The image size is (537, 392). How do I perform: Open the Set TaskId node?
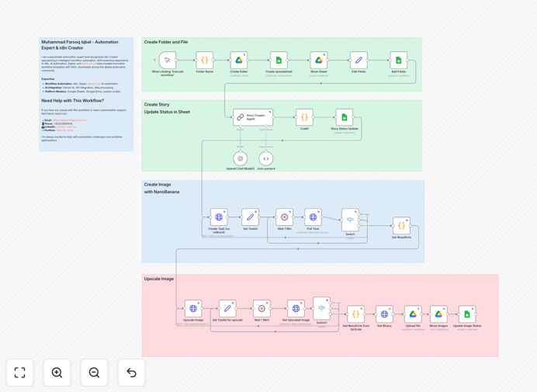click(x=251, y=217)
